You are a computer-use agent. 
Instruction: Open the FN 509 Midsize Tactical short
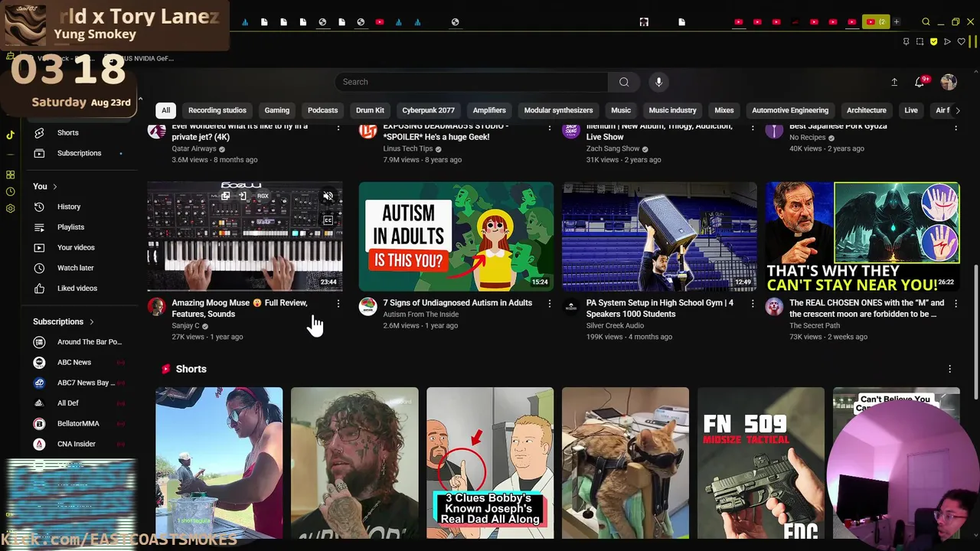pos(760,463)
